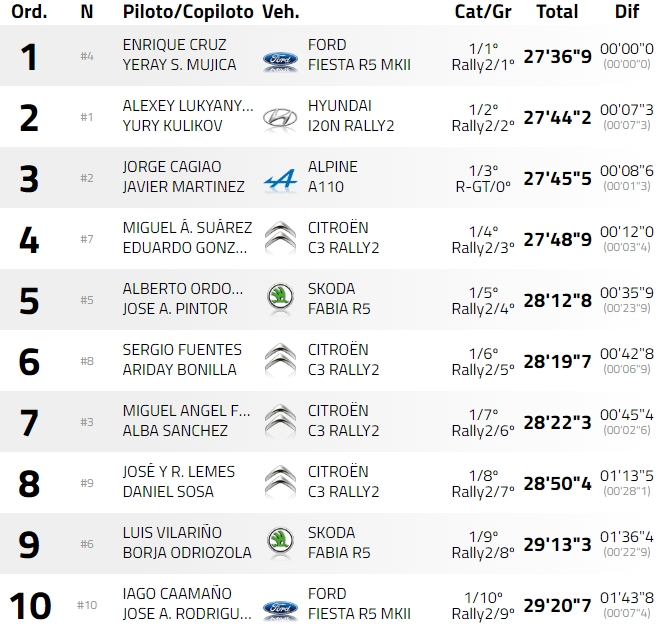Select Sergio Fuentes driver name
Image resolution: width=664 pixels, height=633 pixels.
tap(182, 350)
